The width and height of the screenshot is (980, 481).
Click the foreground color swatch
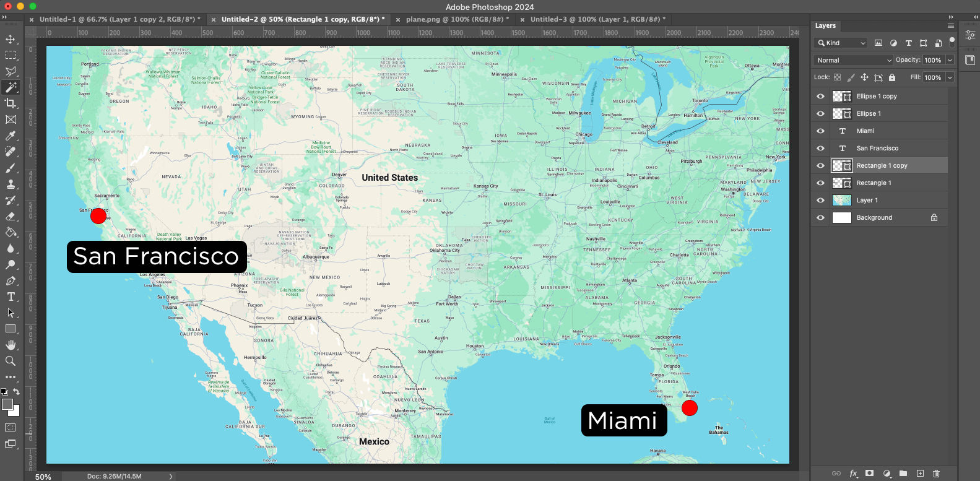click(7, 404)
